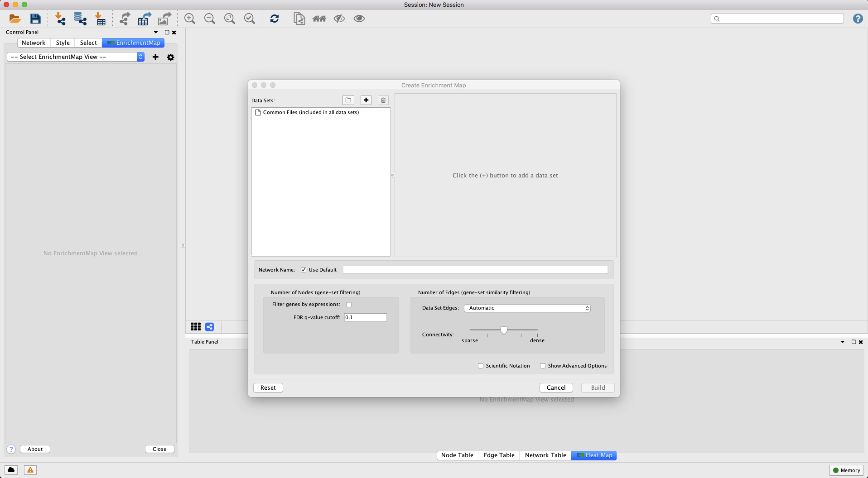Click FDR q-value cutoff field
Viewport: 868px width, 478px height.
tap(365, 317)
